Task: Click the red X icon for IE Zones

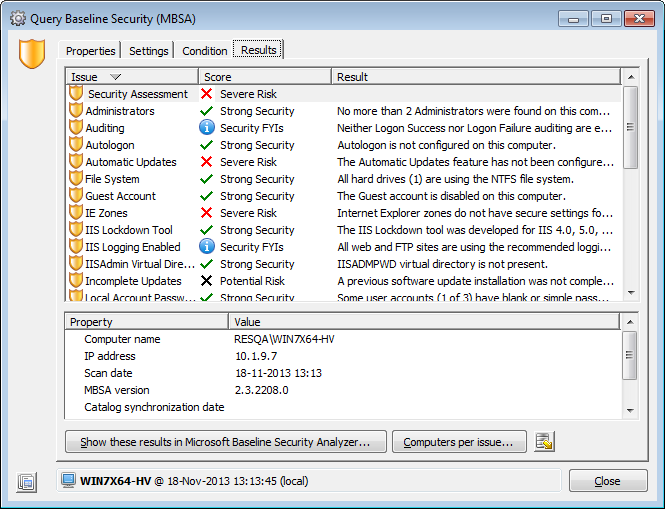Action: tap(207, 213)
